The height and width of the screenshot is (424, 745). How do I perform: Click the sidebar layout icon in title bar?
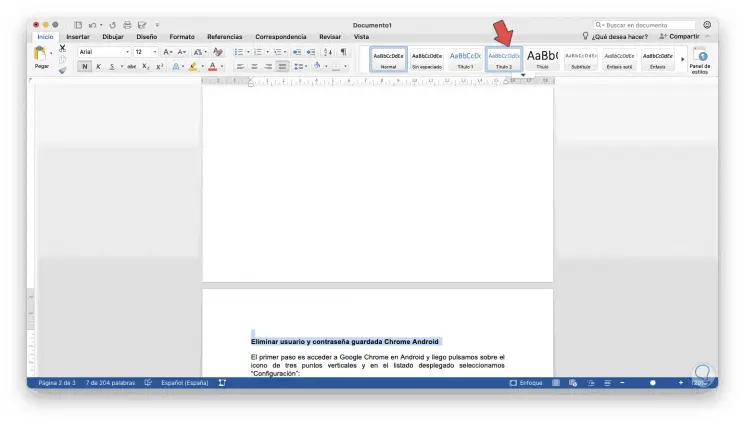click(x=78, y=25)
